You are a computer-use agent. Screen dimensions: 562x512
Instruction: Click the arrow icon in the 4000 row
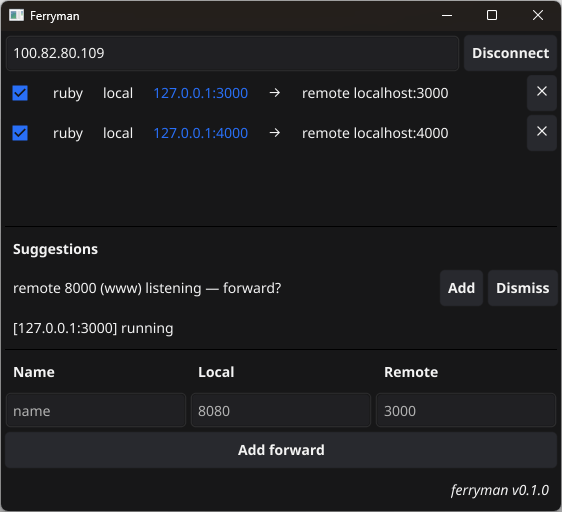[x=275, y=133]
